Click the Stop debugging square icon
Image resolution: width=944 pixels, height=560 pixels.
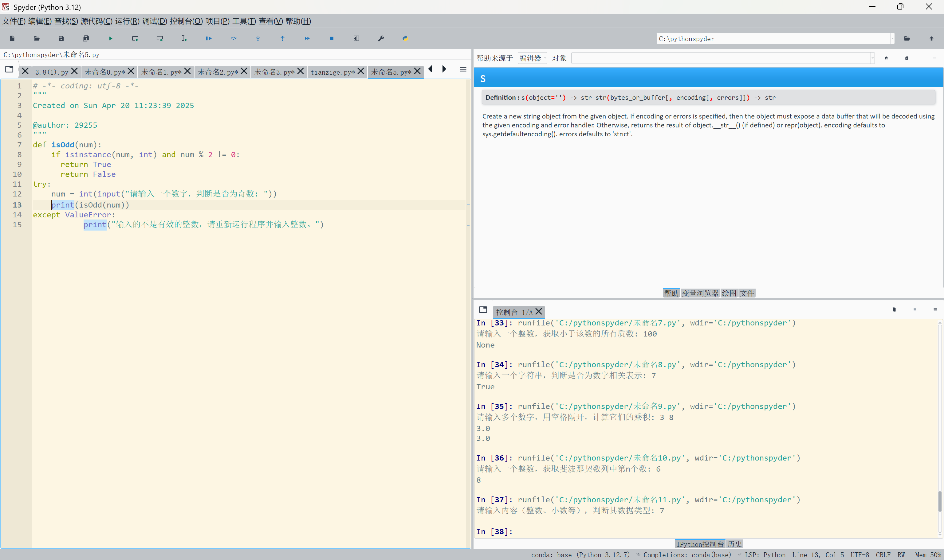click(x=332, y=38)
